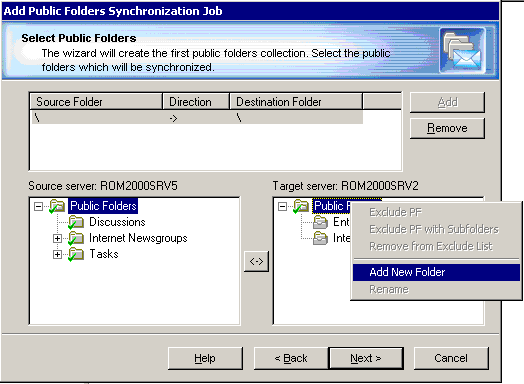The height and width of the screenshot is (384, 524).
Task: Expand the Tasks tree node
Action: (x=57, y=255)
